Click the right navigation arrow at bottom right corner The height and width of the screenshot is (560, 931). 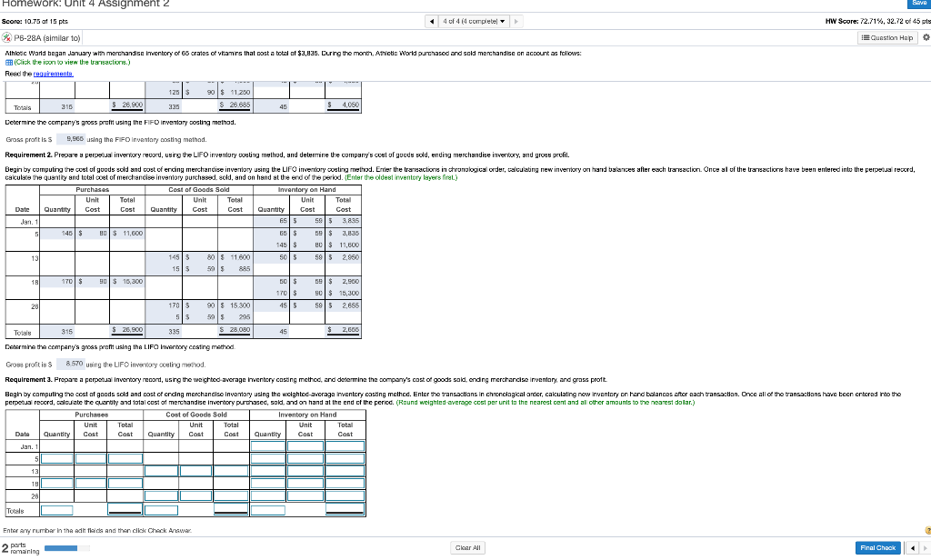pyautogui.click(x=926, y=547)
